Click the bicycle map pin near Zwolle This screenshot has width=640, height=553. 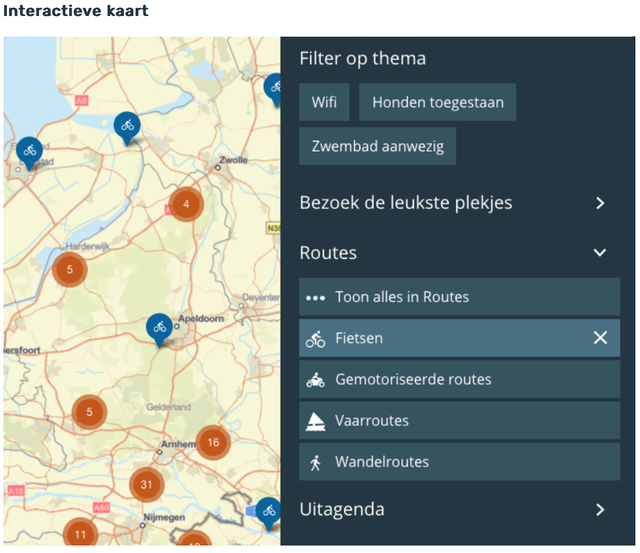click(272, 88)
